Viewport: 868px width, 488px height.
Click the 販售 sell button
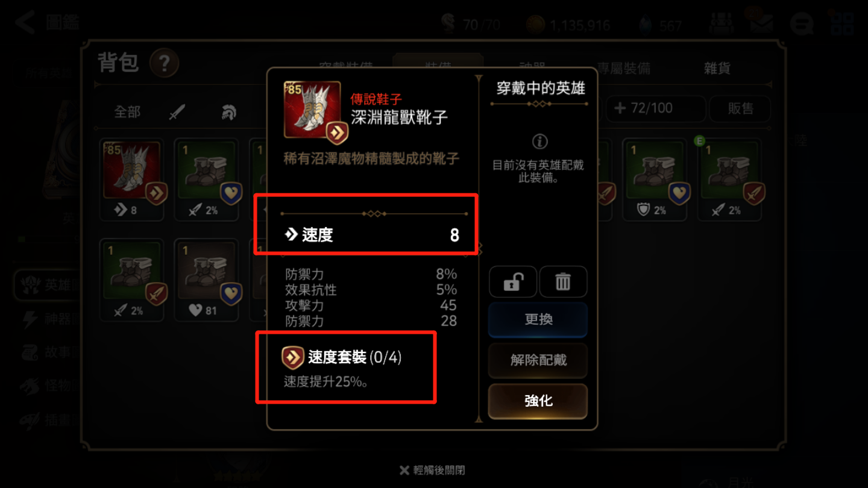click(740, 108)
